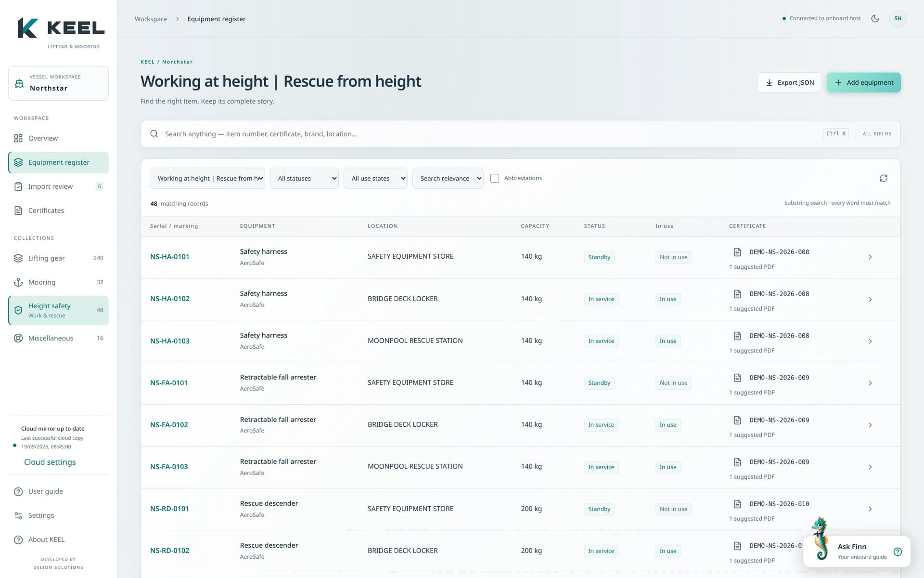Click the search anything input field
The height and width of the screenshot is (578, 924).
point(491,134)
